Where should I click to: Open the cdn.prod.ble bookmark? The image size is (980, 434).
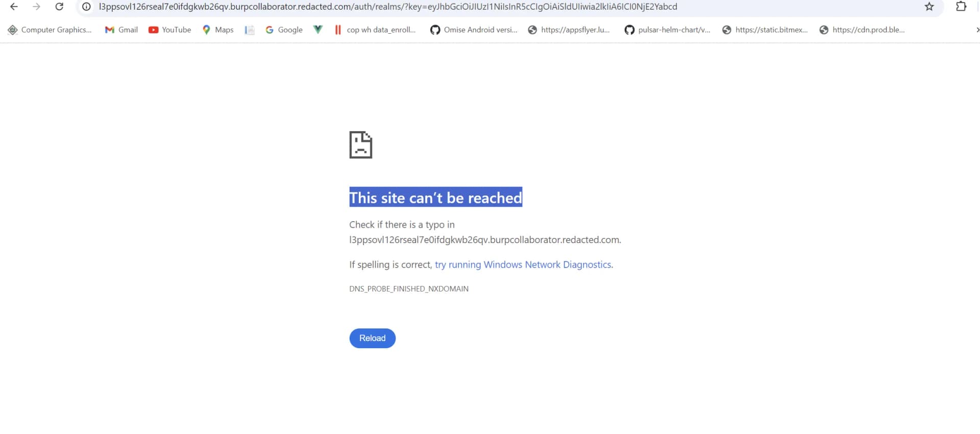862,30
